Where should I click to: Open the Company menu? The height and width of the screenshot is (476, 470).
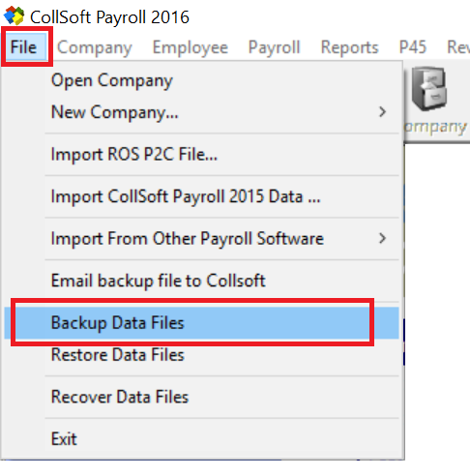(95, 47)
